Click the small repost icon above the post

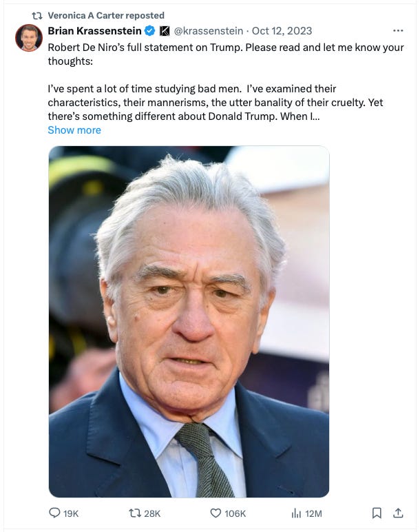(x=37, y=16)
